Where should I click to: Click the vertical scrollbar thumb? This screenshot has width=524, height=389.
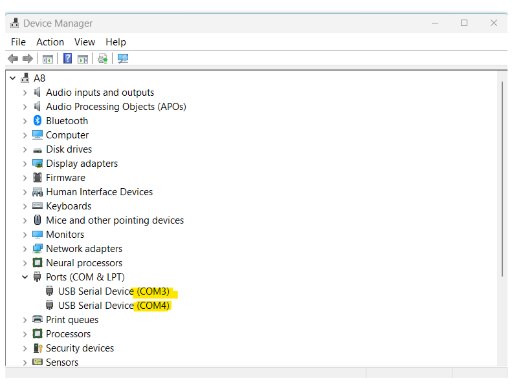502,179
